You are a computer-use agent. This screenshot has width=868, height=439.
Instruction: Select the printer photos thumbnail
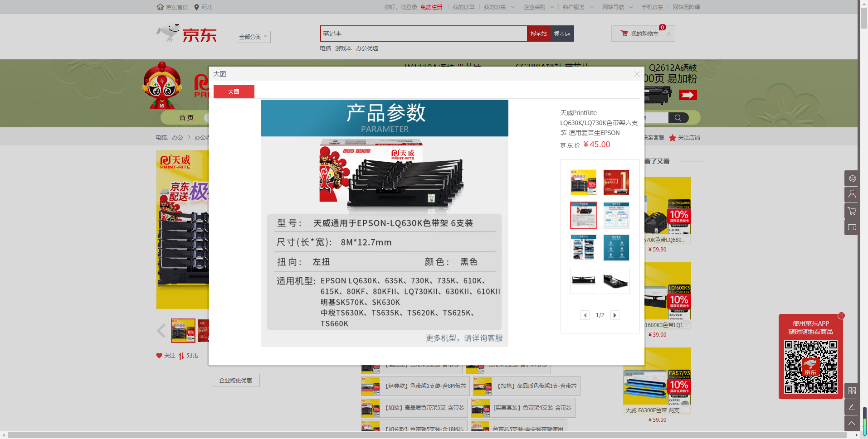click(584, 247)
